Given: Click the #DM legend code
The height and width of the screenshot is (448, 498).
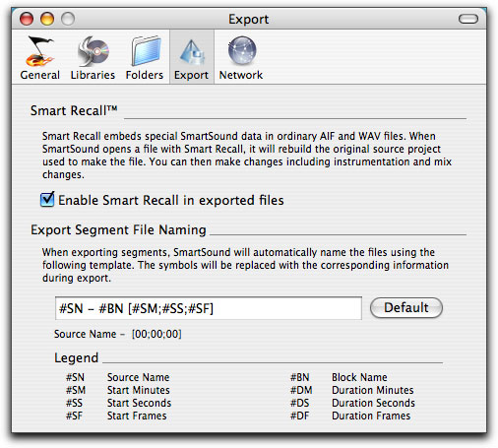Looking at the screenshot, I should click(x=301, y=390).
